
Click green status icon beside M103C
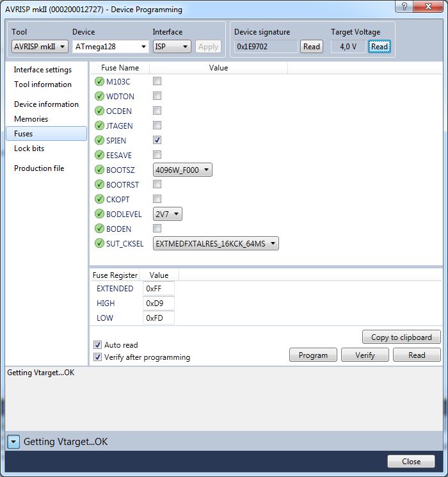99,81
